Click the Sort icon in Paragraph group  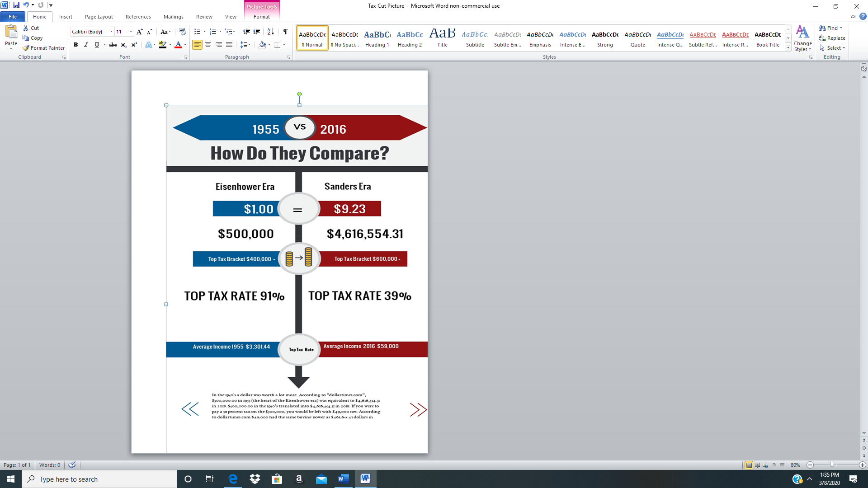point(270,32)
